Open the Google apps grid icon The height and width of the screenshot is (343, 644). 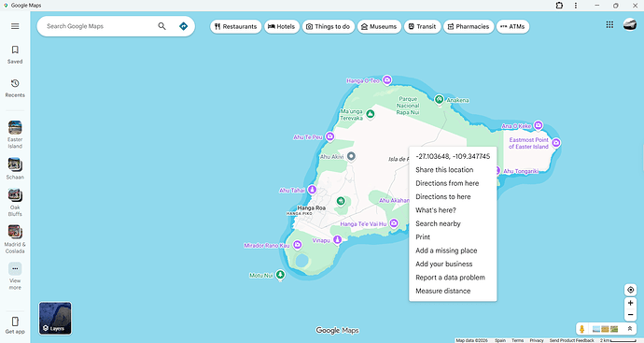coord(609,24)
